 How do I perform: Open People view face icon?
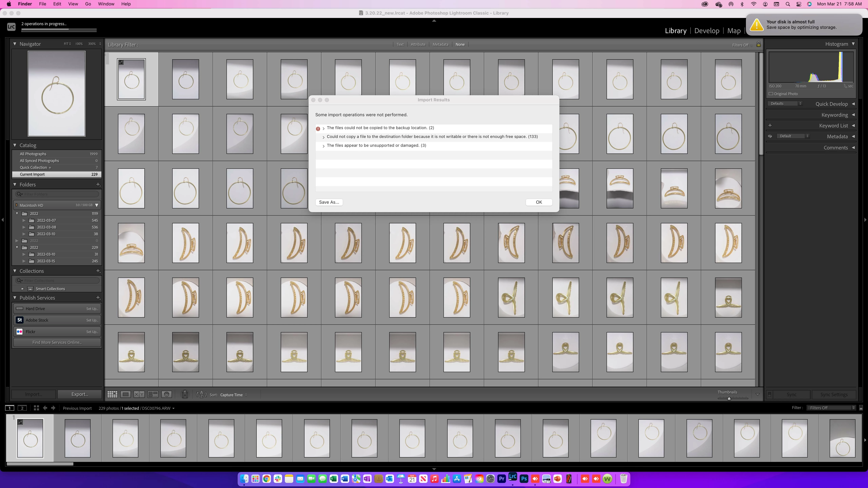click(x=166, y=394)
